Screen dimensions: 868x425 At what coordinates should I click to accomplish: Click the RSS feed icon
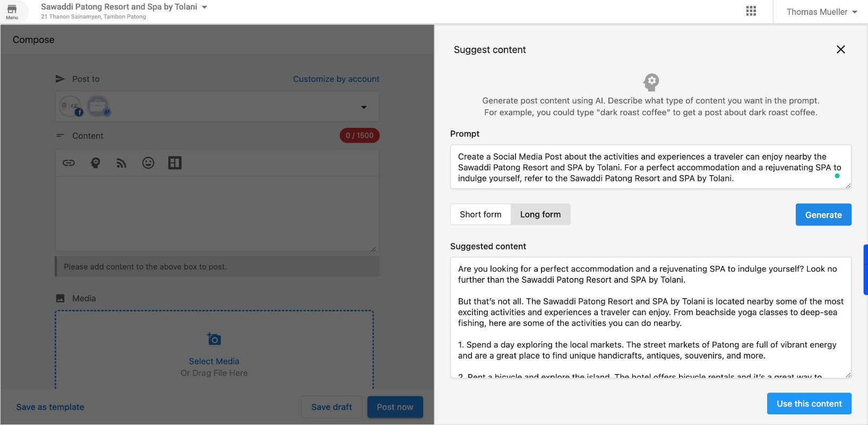[x=122, y=163]
